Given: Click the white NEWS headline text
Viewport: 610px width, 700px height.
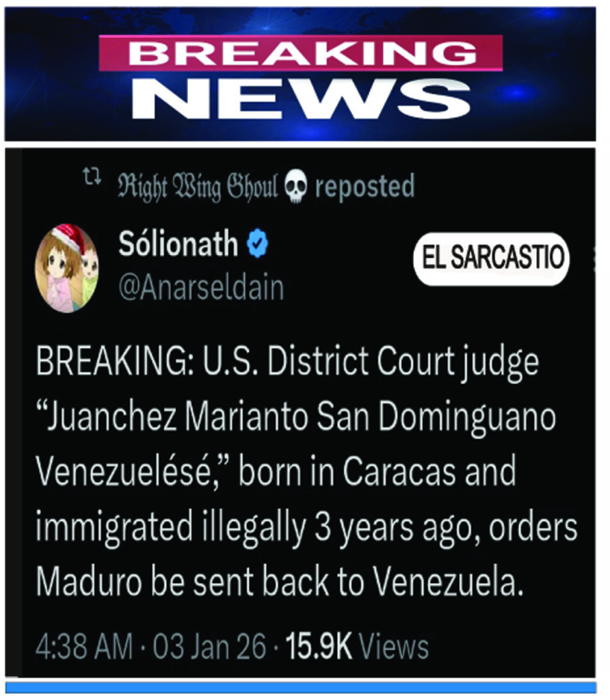Looking at the screenshot, I should click(302, 98).
